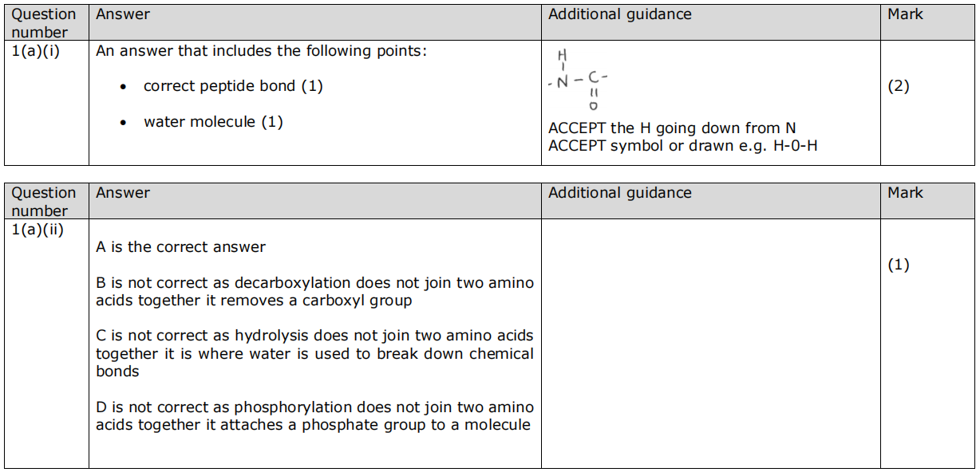The image size is (980, 476).
Task: Click the 'Answer' header in the 1(a)(i) table
Action: pos(123,14)
